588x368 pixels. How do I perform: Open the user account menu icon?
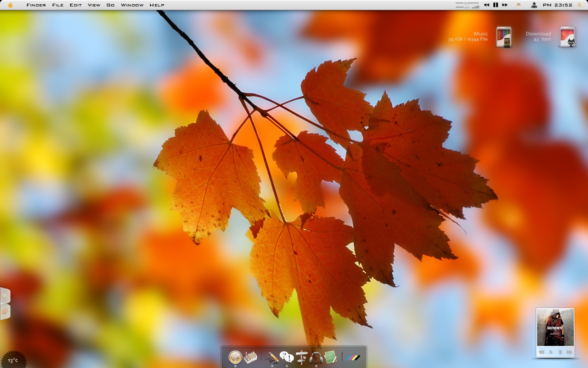click(534, 5)
